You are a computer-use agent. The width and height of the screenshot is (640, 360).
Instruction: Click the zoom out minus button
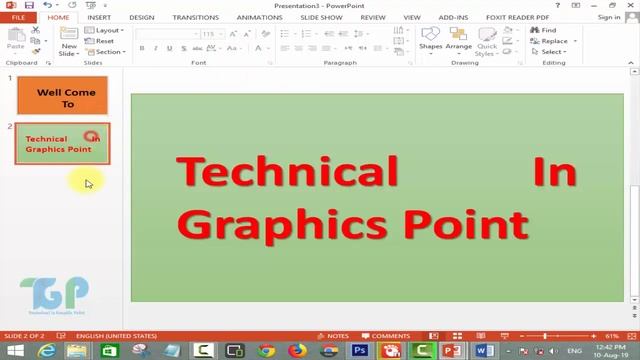pos(522,336)
